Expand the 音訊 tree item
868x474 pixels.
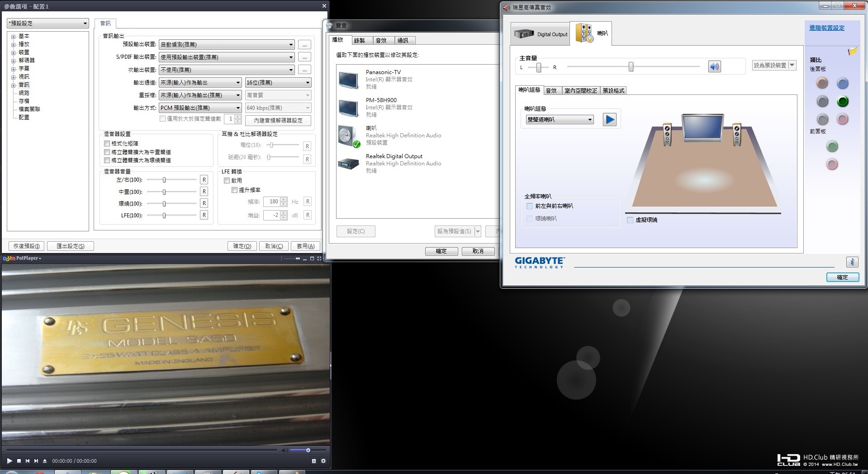(14, 85)
